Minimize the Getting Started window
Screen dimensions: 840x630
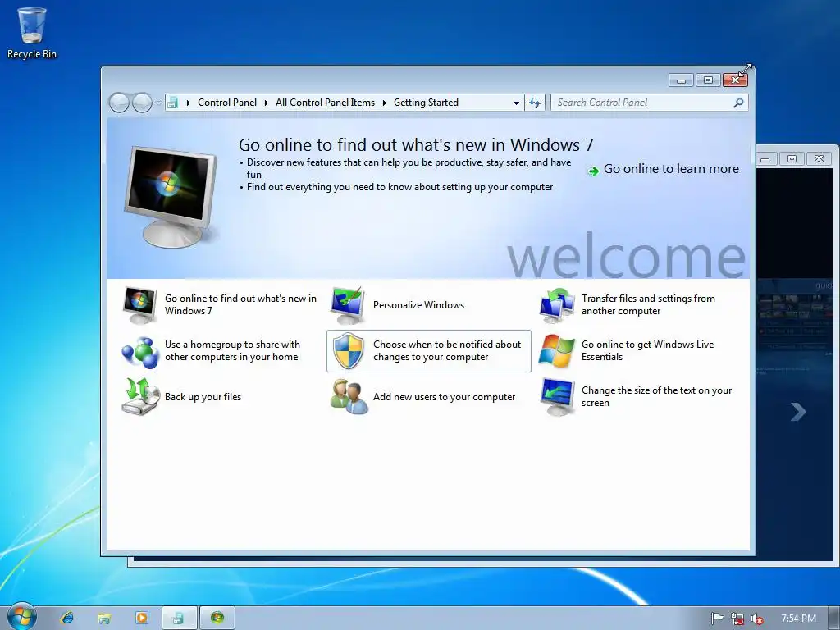[681, 80]
